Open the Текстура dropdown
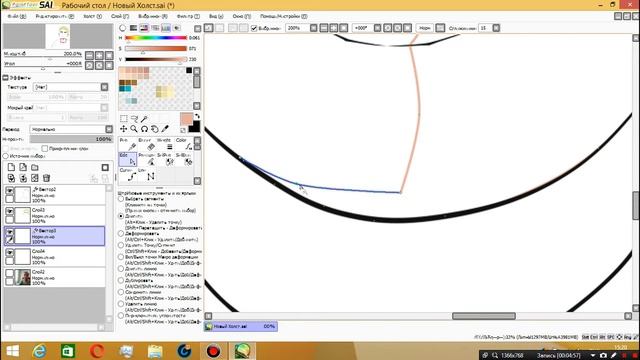This screenshot has width=640, height=360. 104,87
